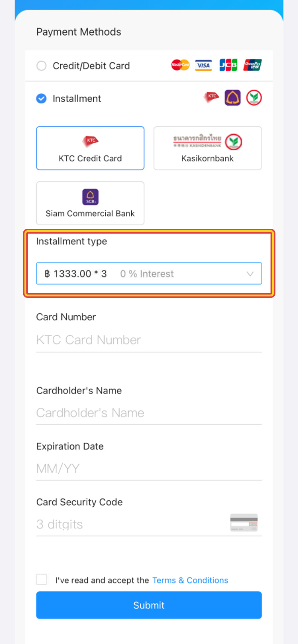
Task: Click the green Kasikorn icon beside Installment
Action: click(x=254, y=98)
